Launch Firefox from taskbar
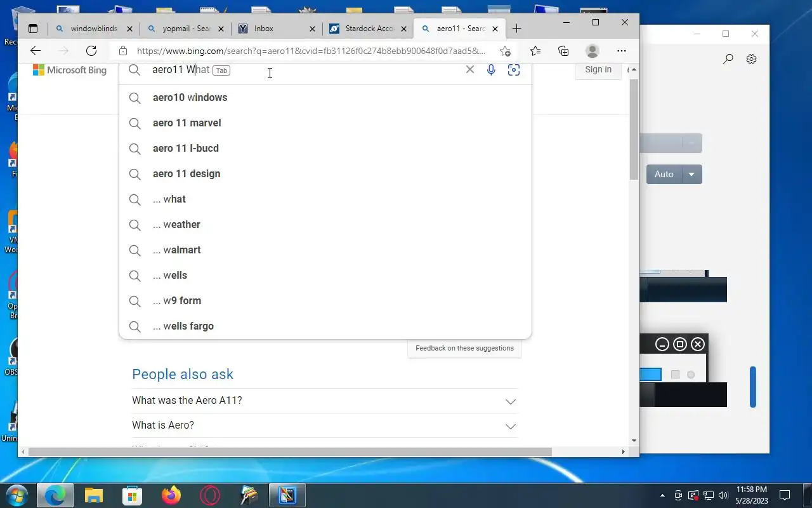The image size is (812, 508). [x=171, y=495]
